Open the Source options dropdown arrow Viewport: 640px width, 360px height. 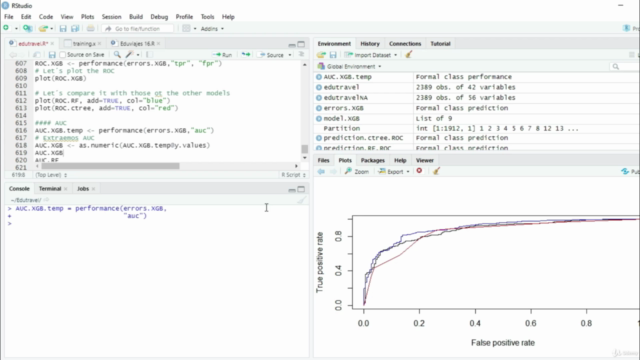coord(290,55)
